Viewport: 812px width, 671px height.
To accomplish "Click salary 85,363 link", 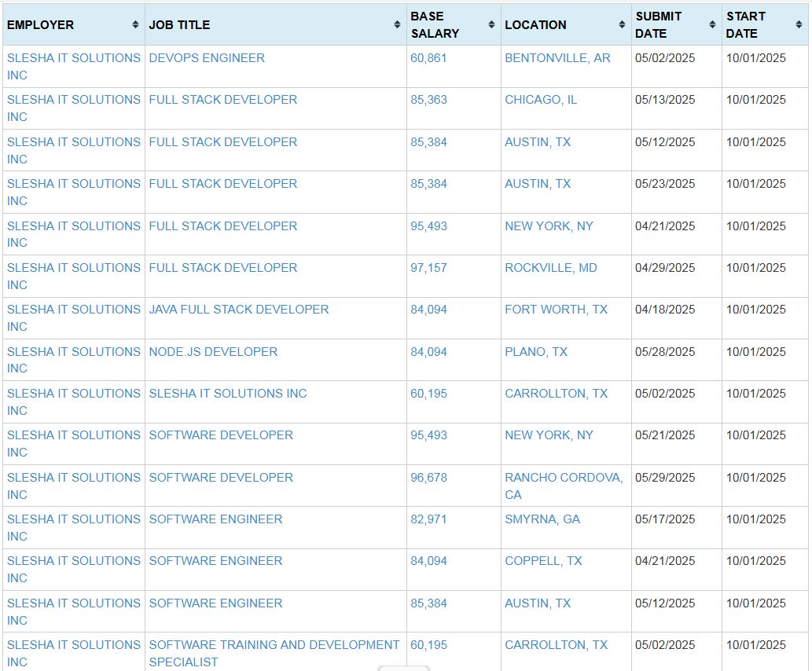I will 428,100.
